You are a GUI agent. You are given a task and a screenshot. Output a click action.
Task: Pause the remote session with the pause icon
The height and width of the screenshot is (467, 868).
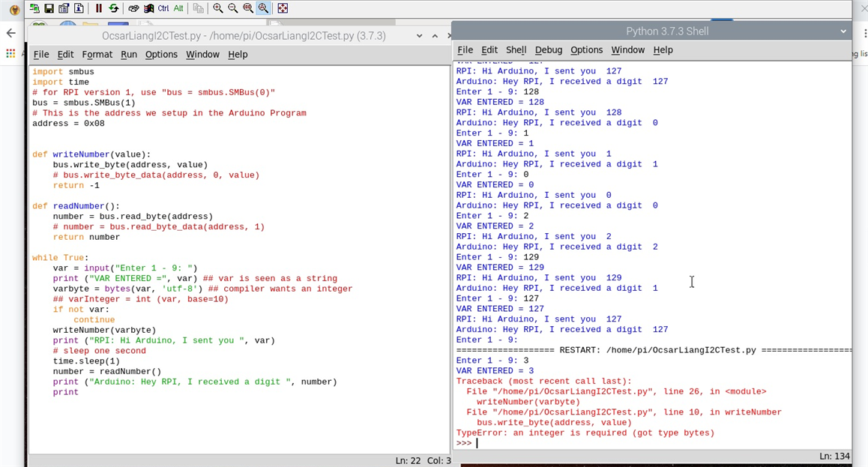(98, 8)
